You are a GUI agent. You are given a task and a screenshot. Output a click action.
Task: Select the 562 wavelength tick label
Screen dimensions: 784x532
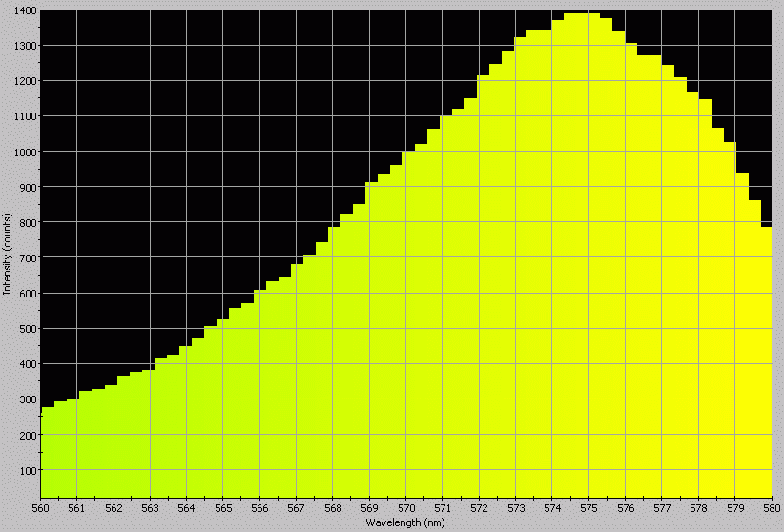[113, 507]
